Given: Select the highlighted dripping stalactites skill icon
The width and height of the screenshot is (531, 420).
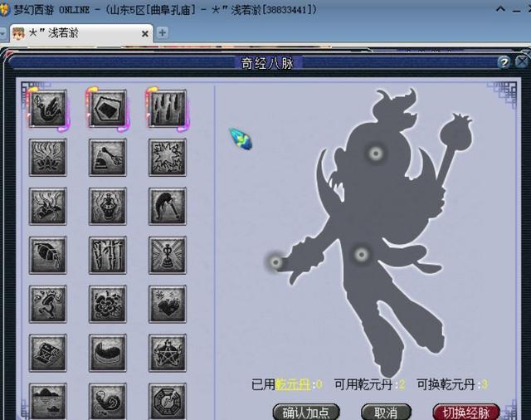Looking at the screenshot, I should [x=168, y=109].
